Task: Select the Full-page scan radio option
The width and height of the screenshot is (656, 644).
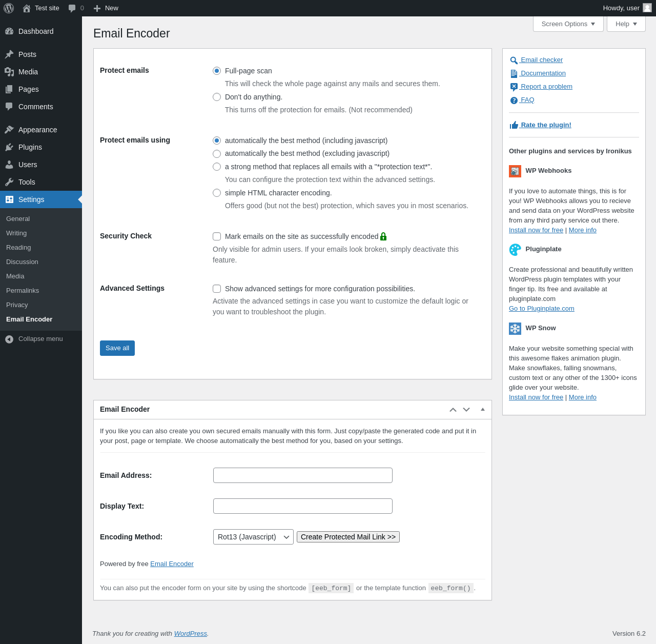Action: 217,71
